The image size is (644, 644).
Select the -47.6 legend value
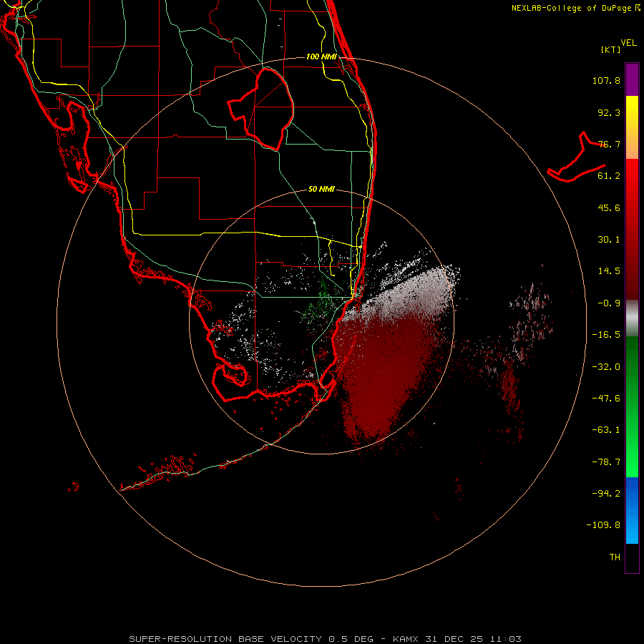(606, 399)
